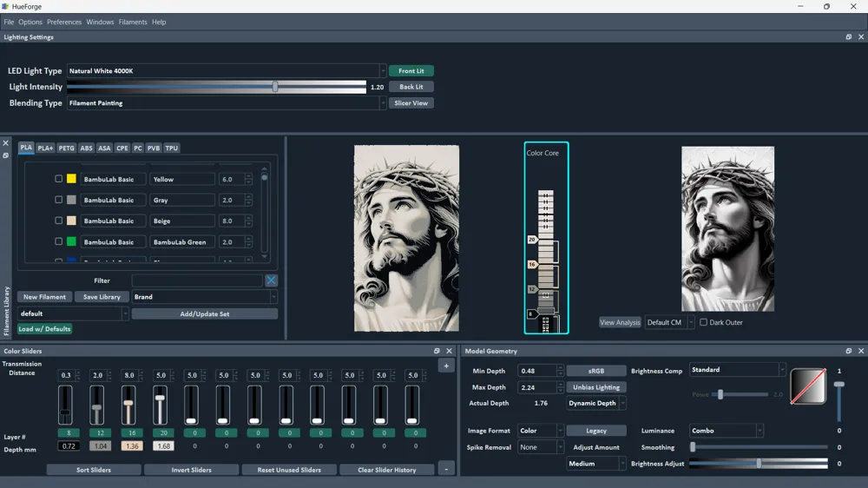Open the Spike Removal dropdown
This screenshot has height=488, width=868.
(540, 447)
